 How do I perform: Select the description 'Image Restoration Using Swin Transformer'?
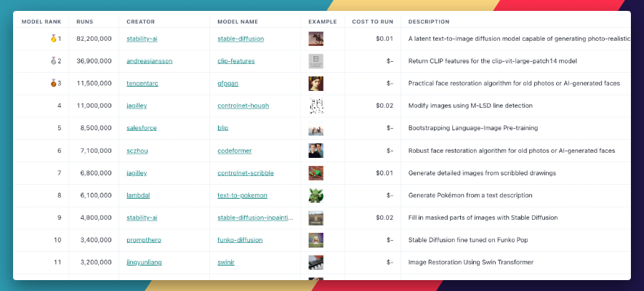pos(471,262)
